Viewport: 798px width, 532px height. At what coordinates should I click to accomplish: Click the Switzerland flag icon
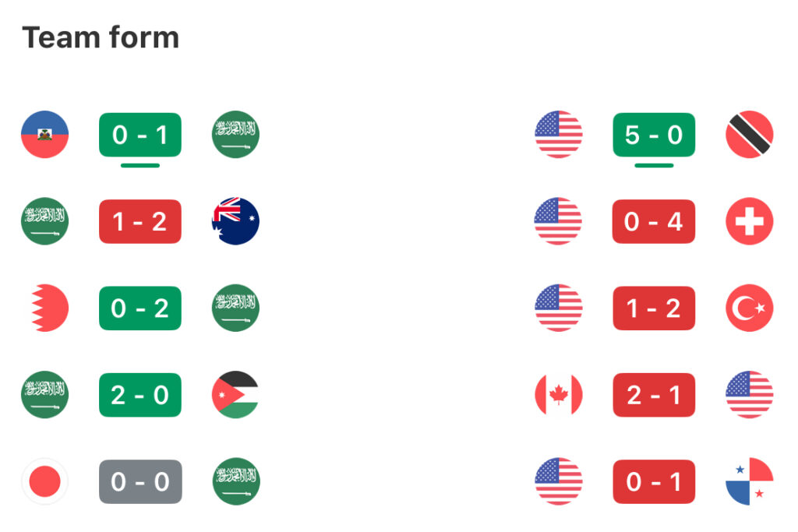tap(749, 221)
